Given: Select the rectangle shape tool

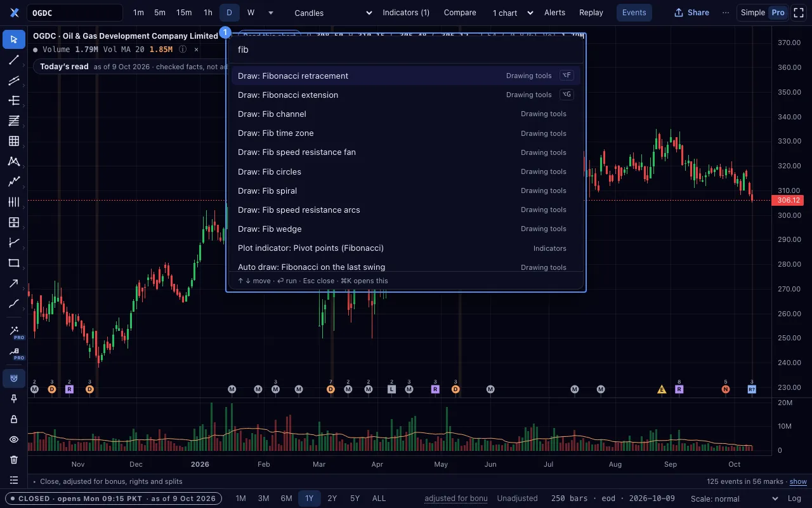Looking at the screenshot, I should [14, 263].
